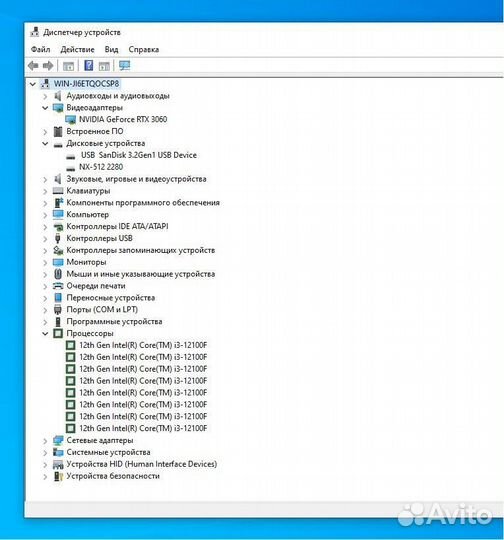Click the Device Manager title bar icon
This screenshot has height=540, width=504.
(x=34, y=32)
